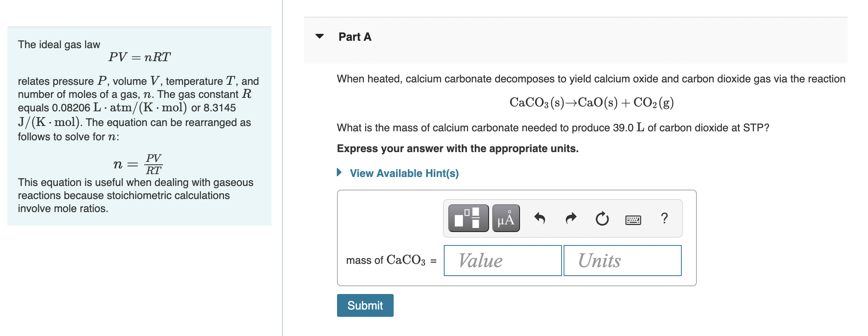Click the PV = nRT equation
This screenshot has width=868, height=336.
(x=139, y=57)
